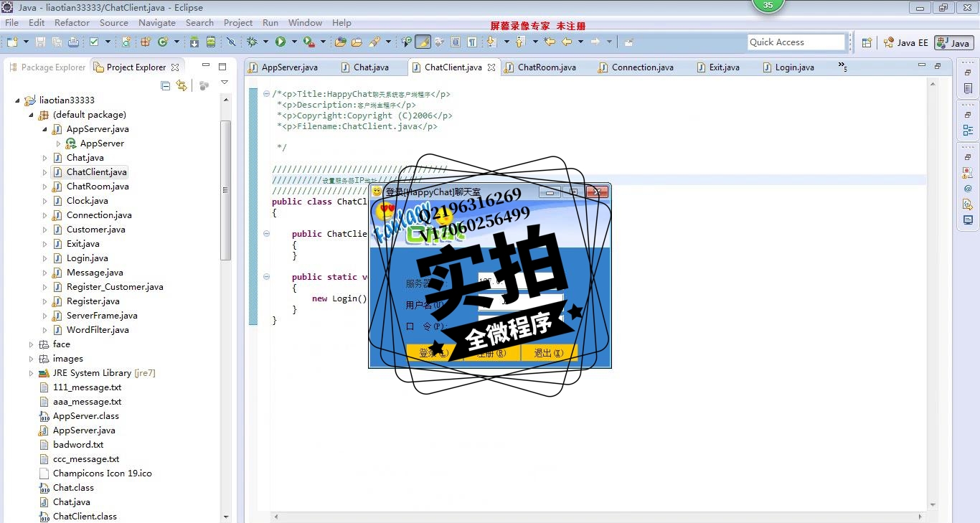Switch to Java perspective

(x=953, y=43)
